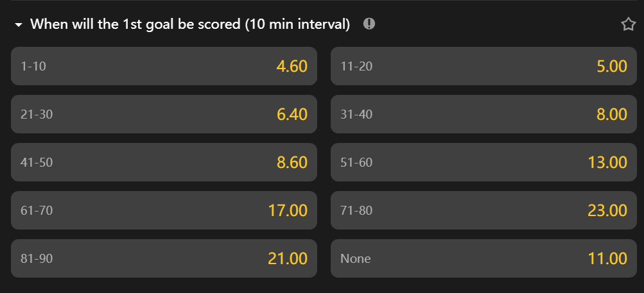Click the 11.00 odds value

607,258
